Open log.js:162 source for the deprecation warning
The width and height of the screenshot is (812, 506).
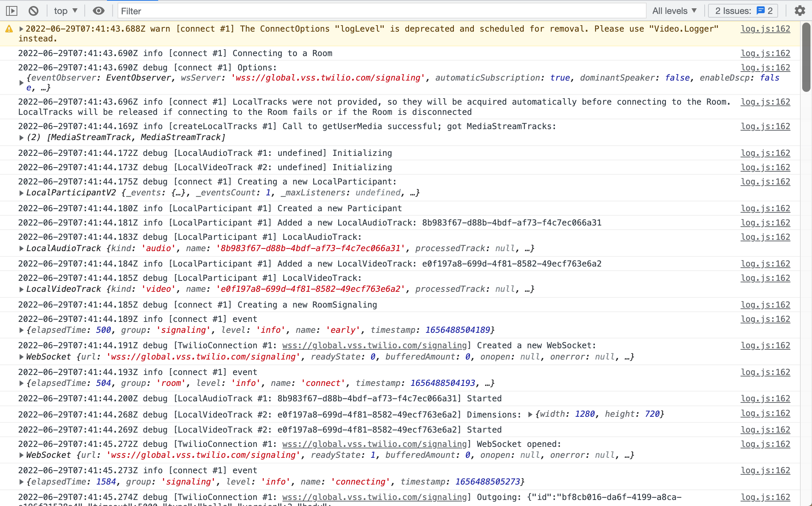[765, 29]
